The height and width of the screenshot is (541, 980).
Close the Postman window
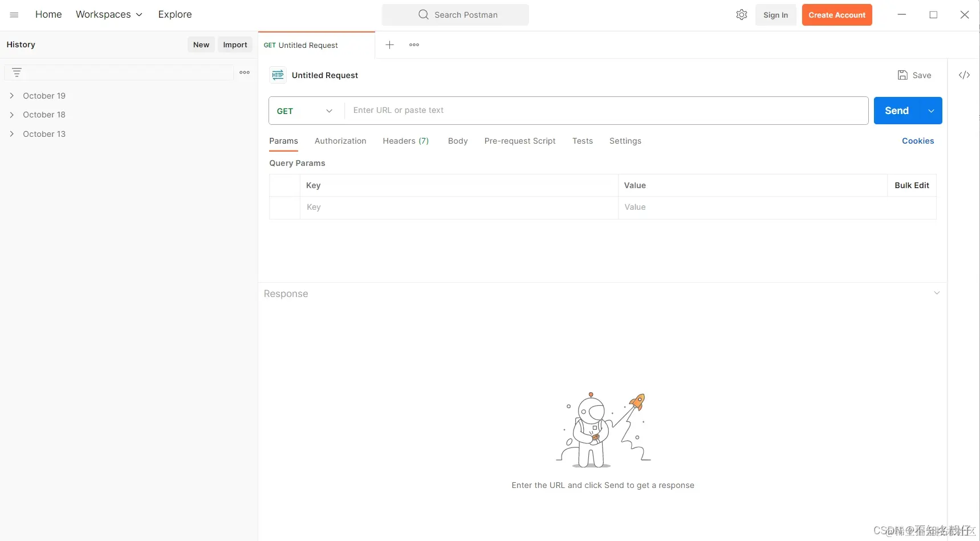tap(965, 15)
